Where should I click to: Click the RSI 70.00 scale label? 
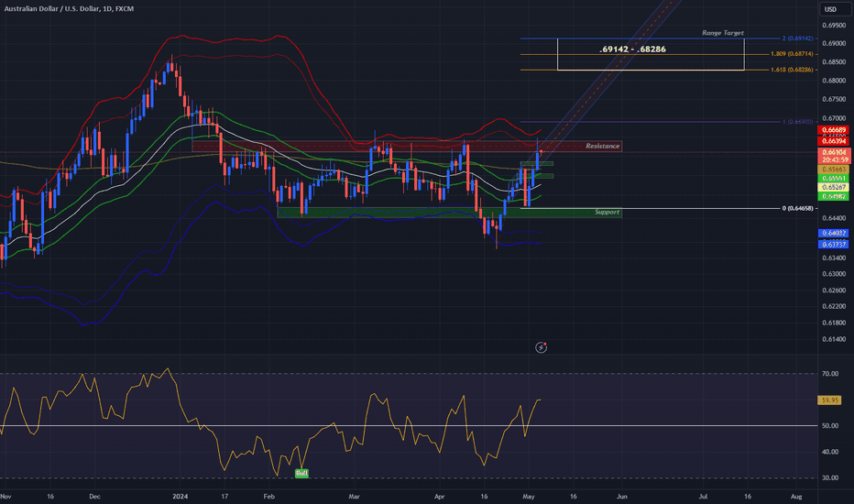pos(829,374)
